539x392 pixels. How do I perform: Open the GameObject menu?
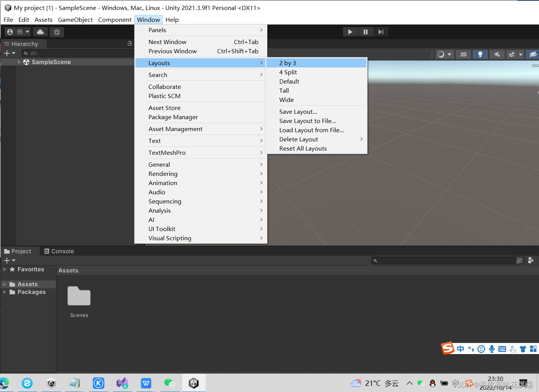coord(75,20)
